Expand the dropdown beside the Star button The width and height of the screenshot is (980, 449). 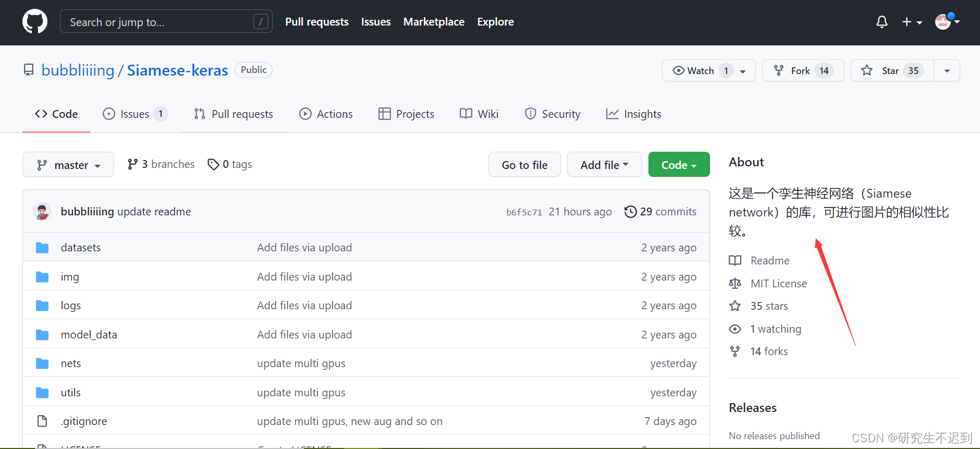click(947, 70)
